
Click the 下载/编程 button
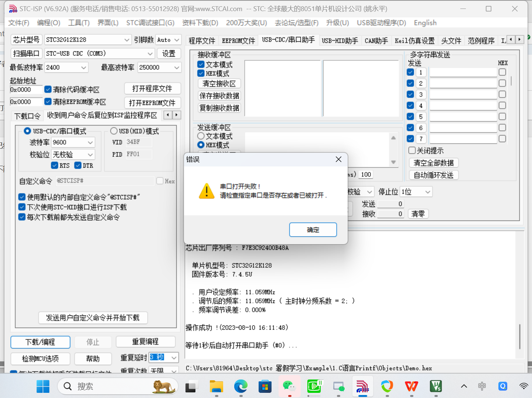tap(40, 342)
